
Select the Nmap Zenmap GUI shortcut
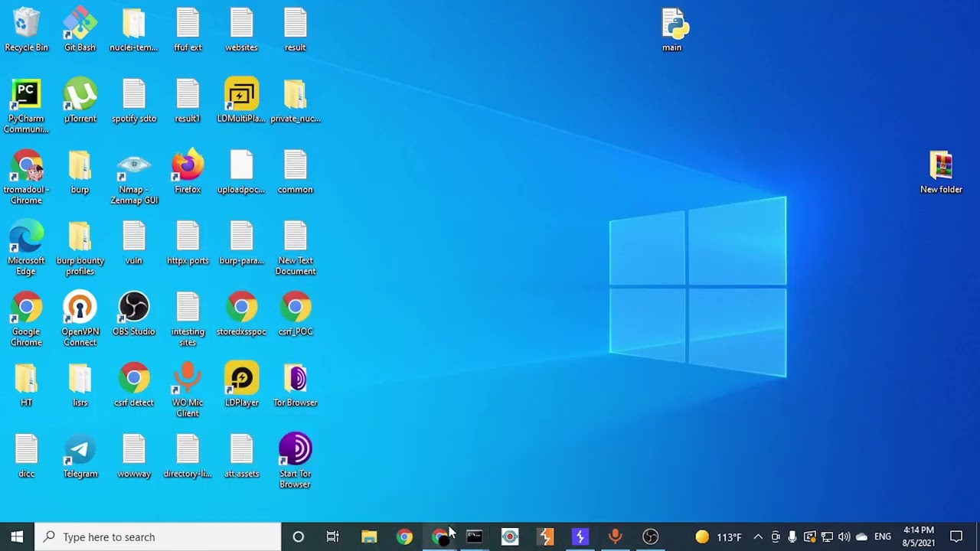(134, 178)
